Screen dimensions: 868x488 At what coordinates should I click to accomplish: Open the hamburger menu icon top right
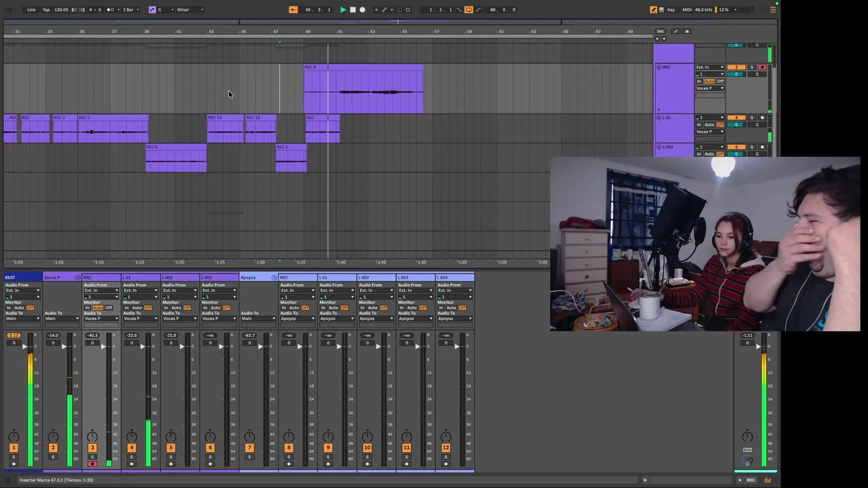tap(773, 9)
